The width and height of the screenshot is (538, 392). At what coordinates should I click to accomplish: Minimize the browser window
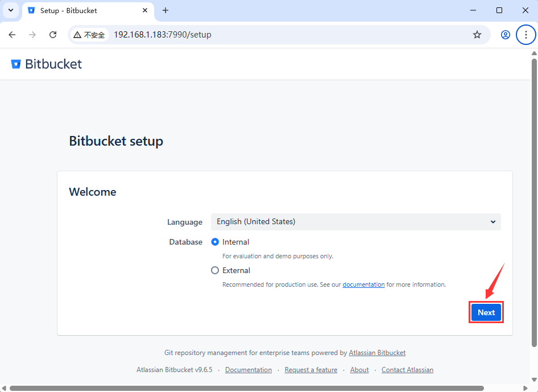pyautogui.click(x=473, y=10)
